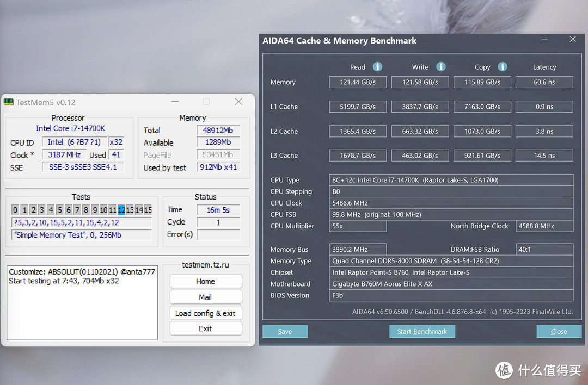Viewport: 588px width, 385px height.
Task: Click the Total memory 48912Mb value
Action: 218,131
